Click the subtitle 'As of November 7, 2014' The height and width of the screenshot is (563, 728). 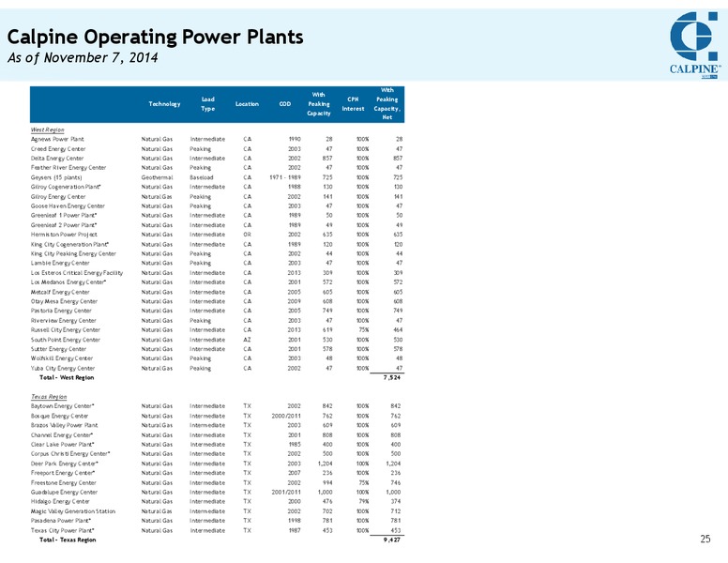(83, 57)
